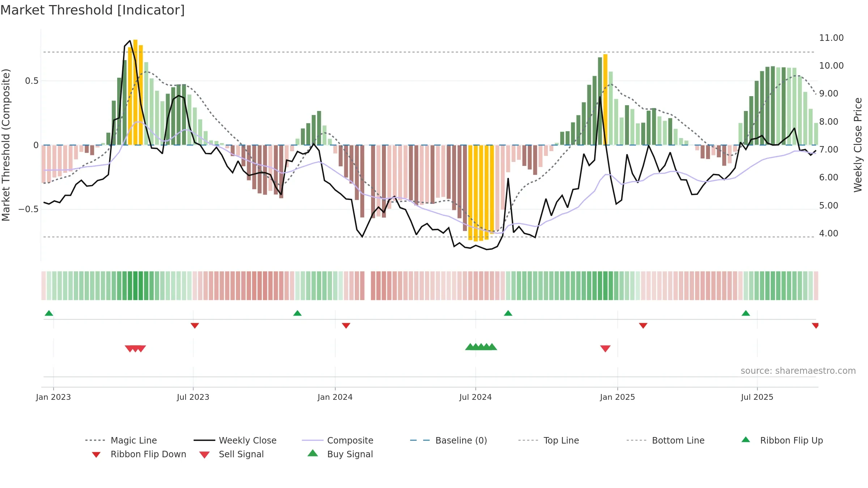
Task: Click the red Ribbon Flip Down legend triangle
Action: pyautogui.click(x=96, y=455)
